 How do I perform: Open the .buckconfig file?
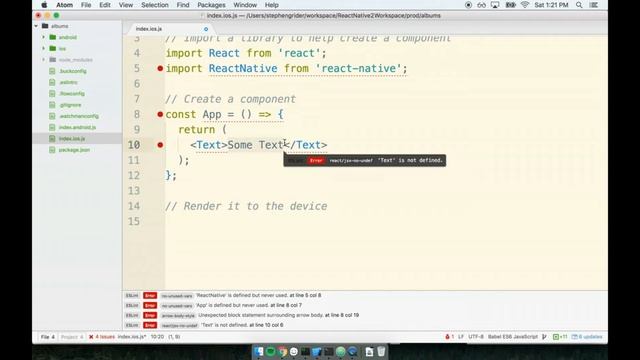[x=73, y=71]
